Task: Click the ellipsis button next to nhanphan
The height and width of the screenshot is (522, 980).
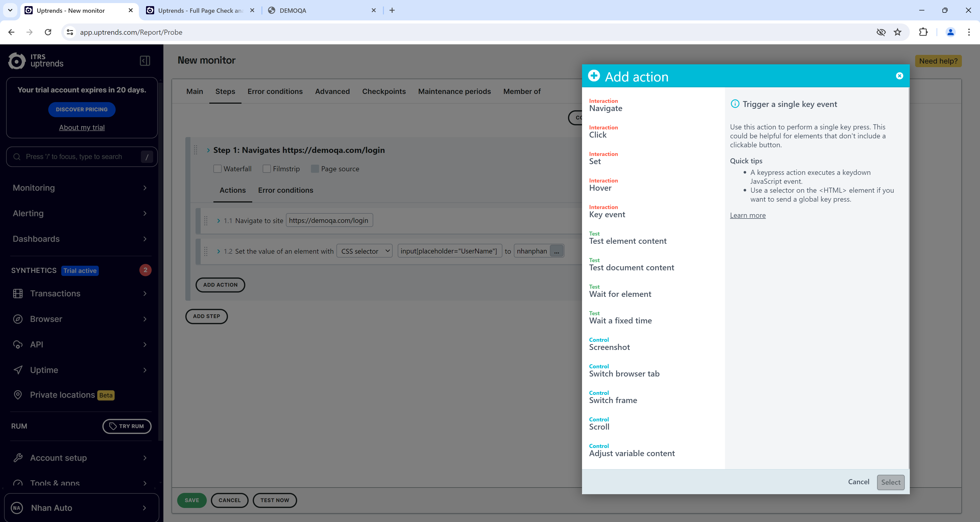Action: pos(556,251)
